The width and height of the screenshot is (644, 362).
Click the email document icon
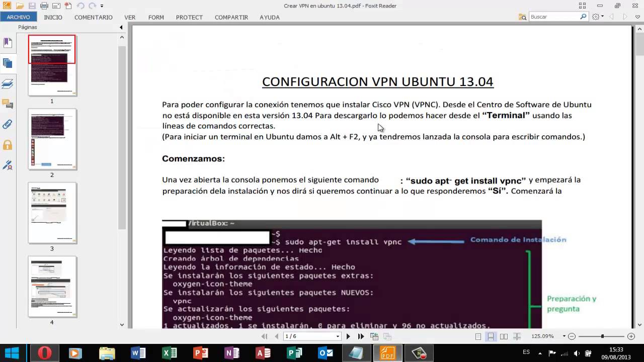[x=56, y=6]
